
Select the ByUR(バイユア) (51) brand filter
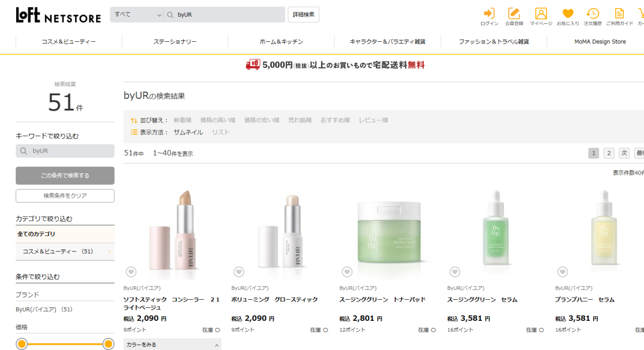coord(44,309)
